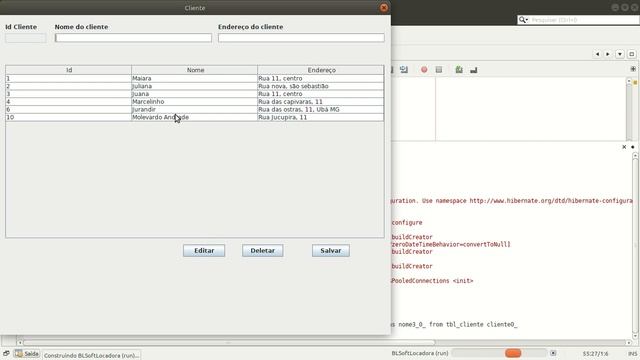Click the blue history toolbar icon in NetBeans
Image resolution: width=640 pixels, height=360 pixels.
404,70
